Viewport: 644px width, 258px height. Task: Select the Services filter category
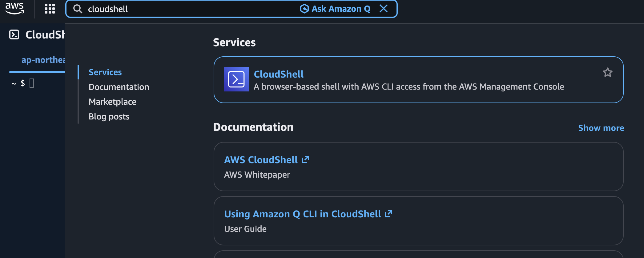pos(105,72)
